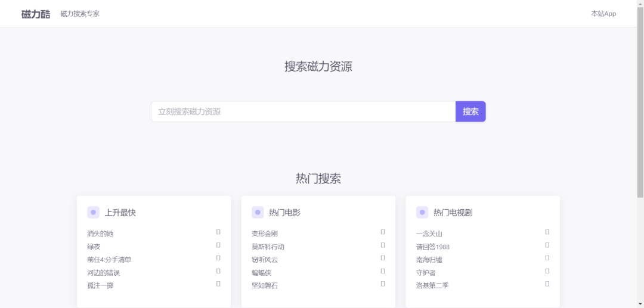Click the 磁力搜索专家 tagline text
Viewport: 644px width, 308px height.
coord(80,14)
